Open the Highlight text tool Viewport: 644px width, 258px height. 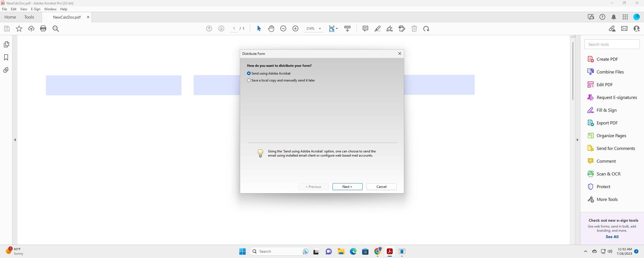click(x=377, y=29)
